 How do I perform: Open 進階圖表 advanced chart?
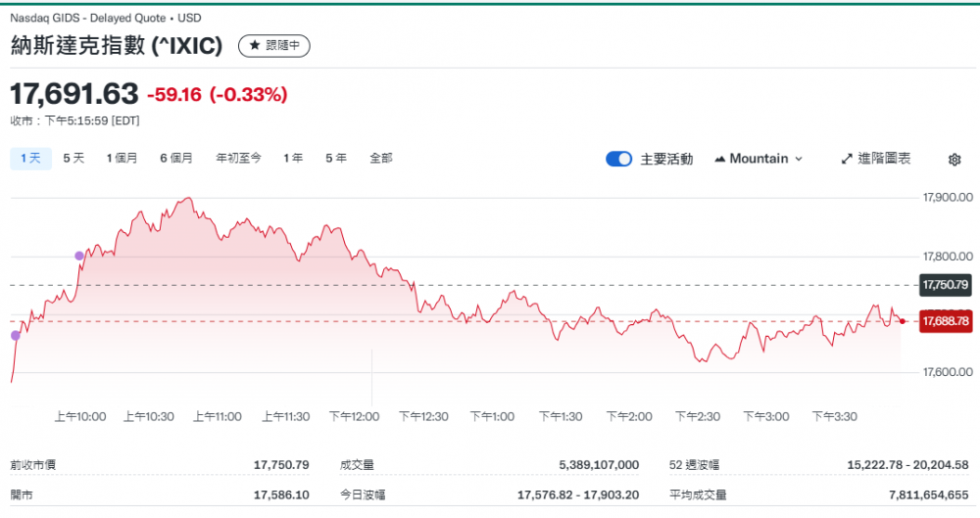point(876,159)
